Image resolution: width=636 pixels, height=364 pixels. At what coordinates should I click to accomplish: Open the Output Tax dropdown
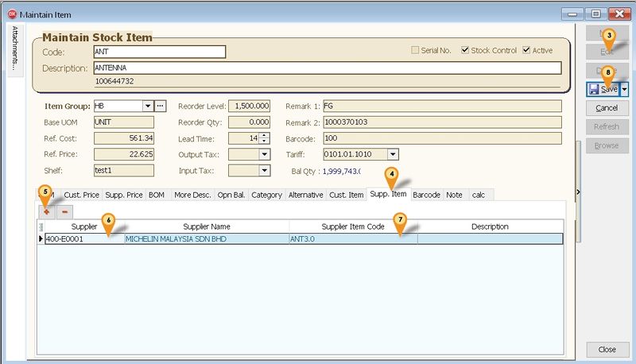(x=265, y=154)
